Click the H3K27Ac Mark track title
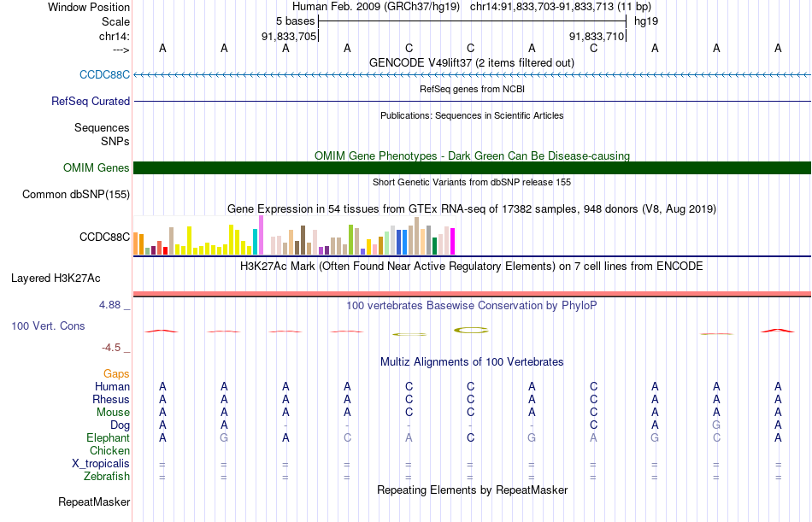812x522 pixels. (x=472, y=267)
